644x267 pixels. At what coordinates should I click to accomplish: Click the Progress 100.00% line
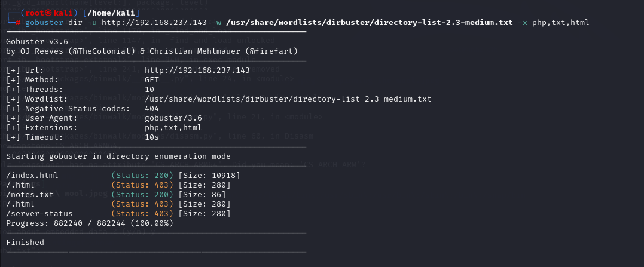click(x=90, y=223)
